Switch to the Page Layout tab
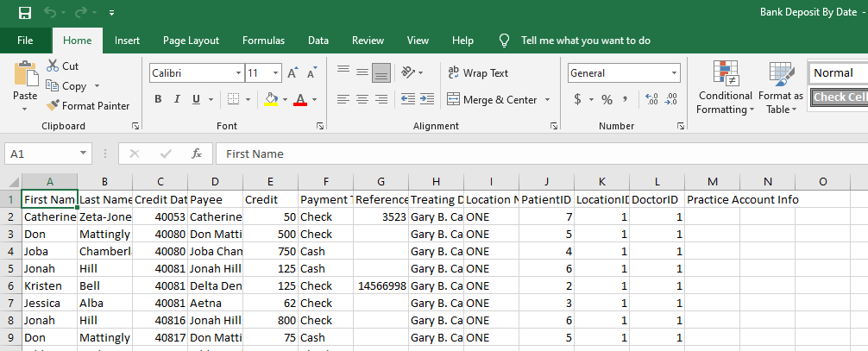 [x=191, y=41]
